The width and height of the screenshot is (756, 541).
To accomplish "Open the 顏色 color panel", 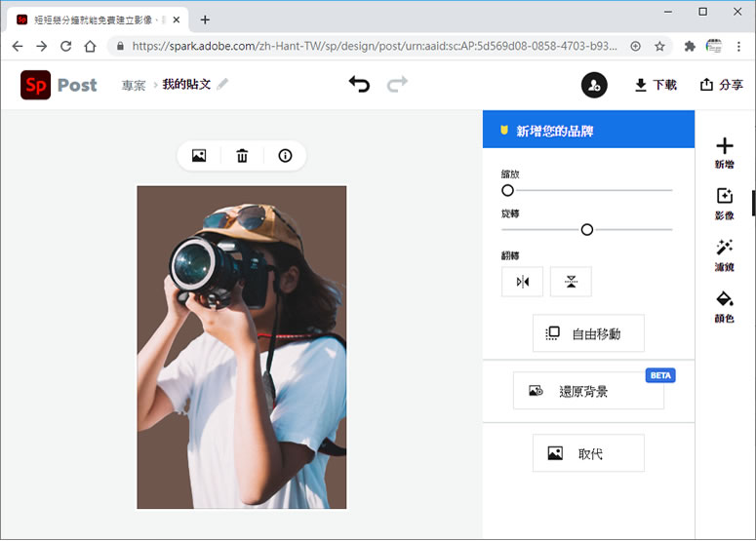I will pos(724,307).
